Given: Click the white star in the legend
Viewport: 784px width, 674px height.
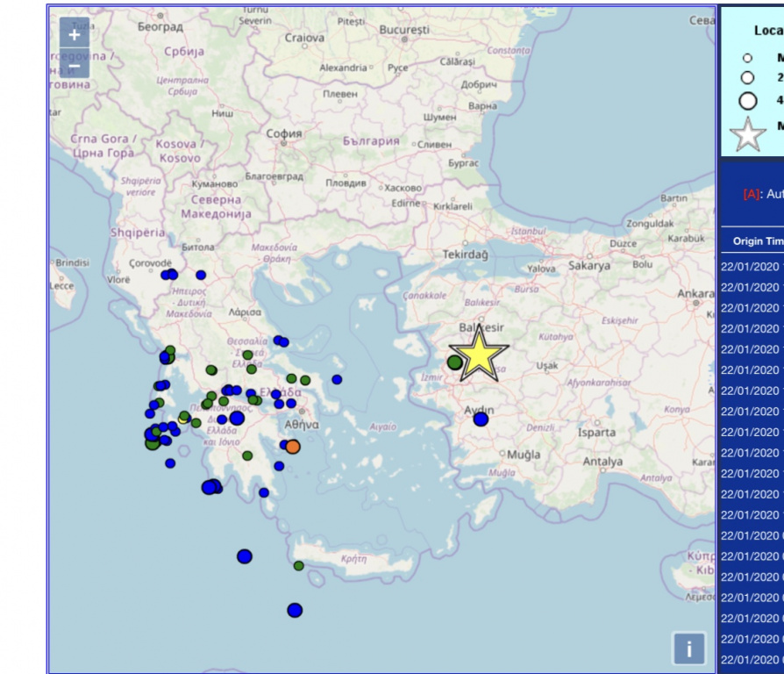Looking at the screenshot, I should tap(747, 135).
